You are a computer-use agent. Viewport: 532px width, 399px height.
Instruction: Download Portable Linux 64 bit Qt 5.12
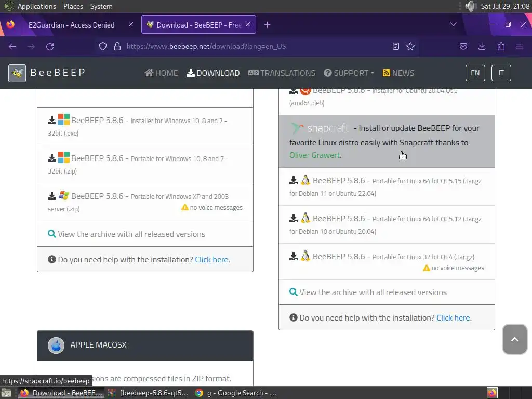coord(387,224)
